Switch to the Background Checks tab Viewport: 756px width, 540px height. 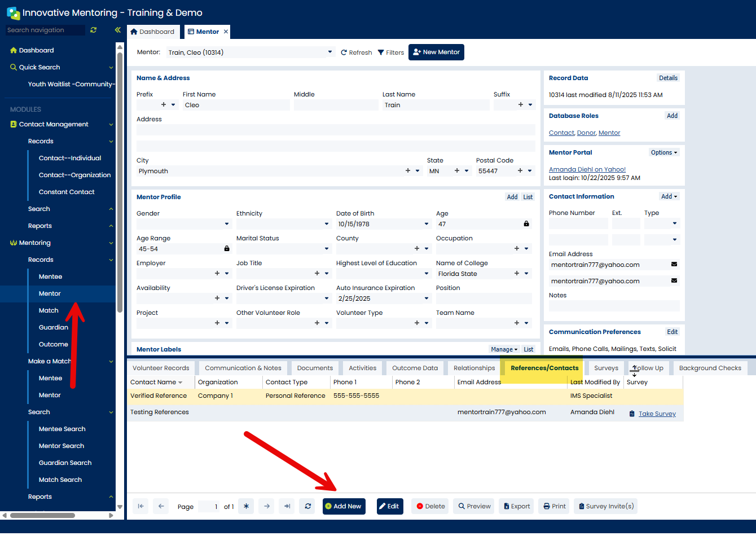(710, 368)
